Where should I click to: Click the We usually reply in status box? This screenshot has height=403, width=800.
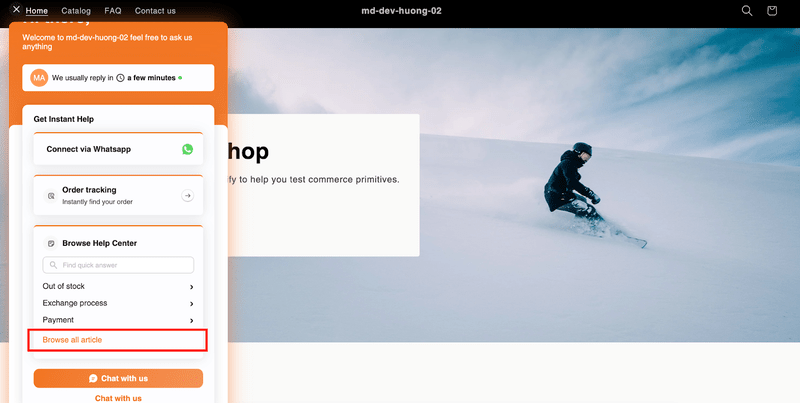point(118,78)
